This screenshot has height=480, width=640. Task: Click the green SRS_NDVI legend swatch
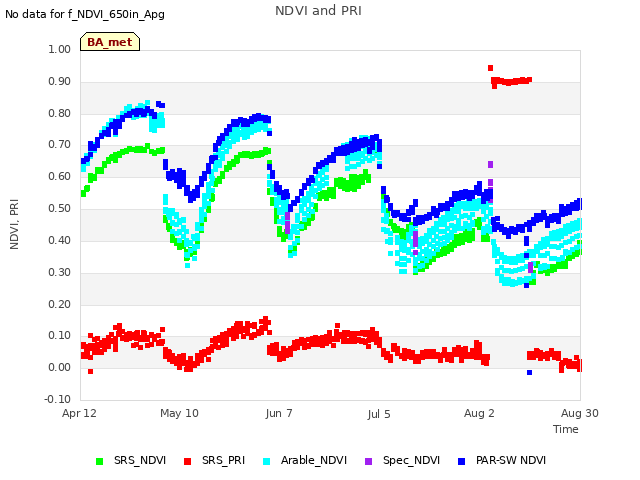coord(99,461)
